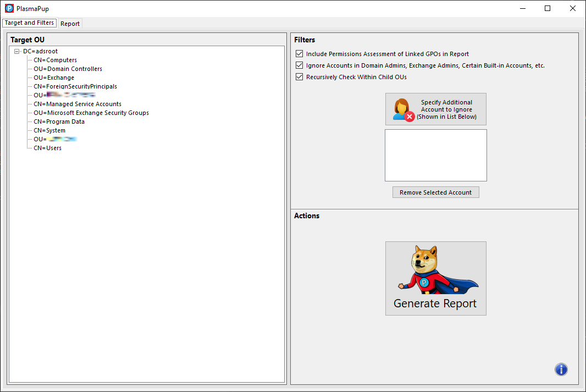Click Remove Selected Account button
Image resolution: width=586 pixels, height=392 pixels.
pyautogui.click(x=436, y=192)
